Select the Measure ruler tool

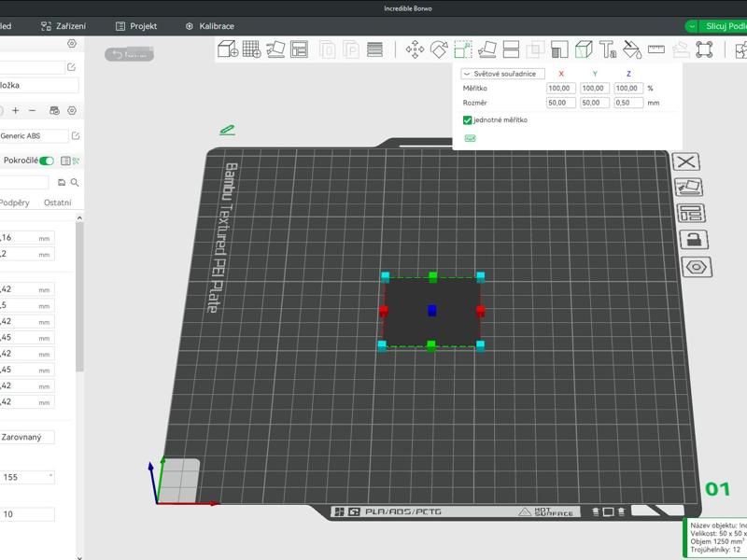click(656, 49)
